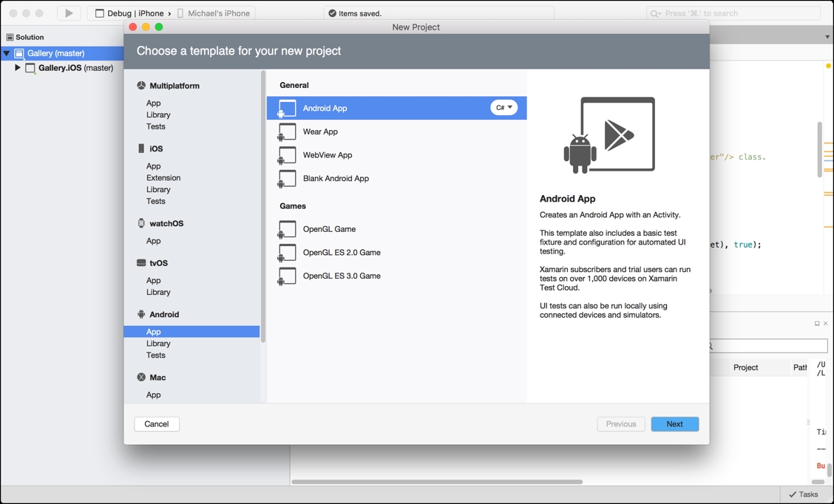Click the Wear App template icon

coord(287,132)
